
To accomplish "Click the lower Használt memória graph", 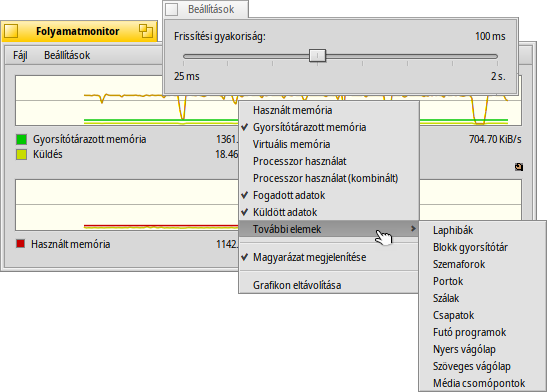I will click(x=127, y=205).
